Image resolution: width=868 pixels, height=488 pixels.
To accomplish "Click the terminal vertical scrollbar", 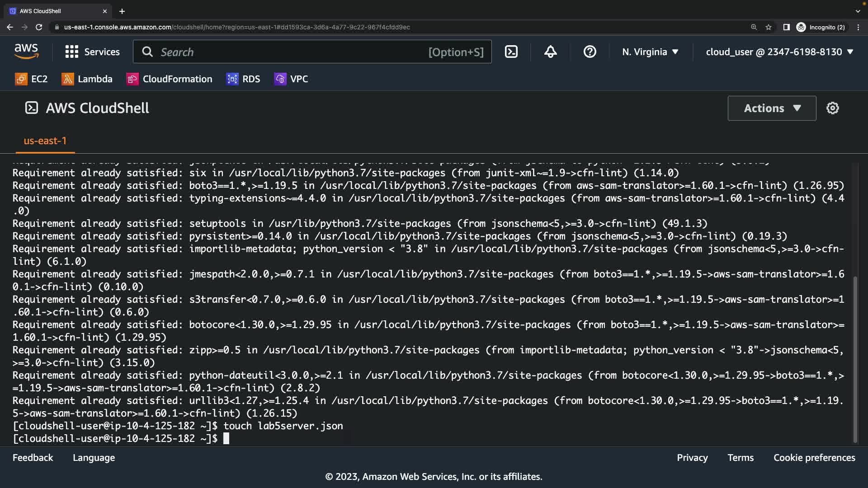I will [x=855, y=359].
